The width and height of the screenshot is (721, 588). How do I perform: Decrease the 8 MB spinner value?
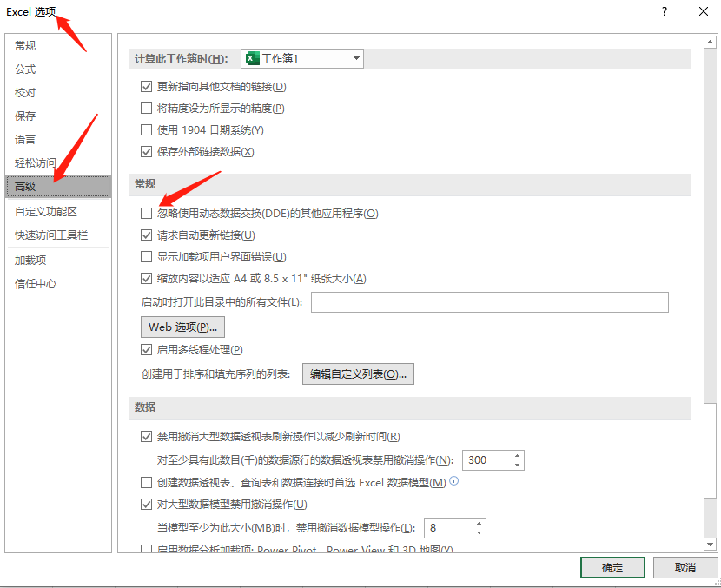[480, 532]
